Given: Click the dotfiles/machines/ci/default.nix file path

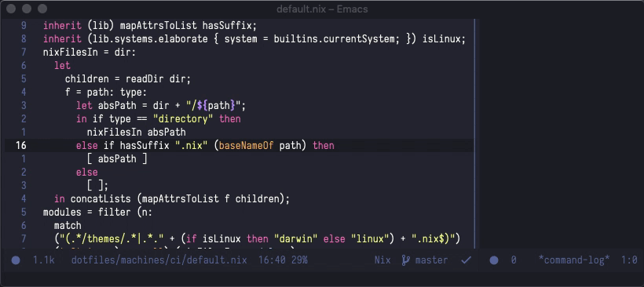Looking at the screenshot, I should (159, 260).
